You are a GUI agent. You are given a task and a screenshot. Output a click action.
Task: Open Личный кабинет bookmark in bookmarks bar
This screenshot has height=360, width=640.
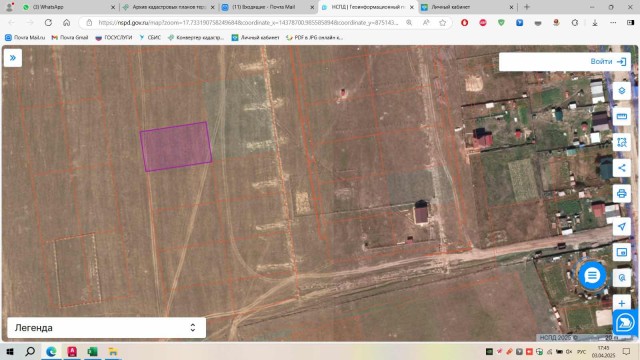pos(256,38)
